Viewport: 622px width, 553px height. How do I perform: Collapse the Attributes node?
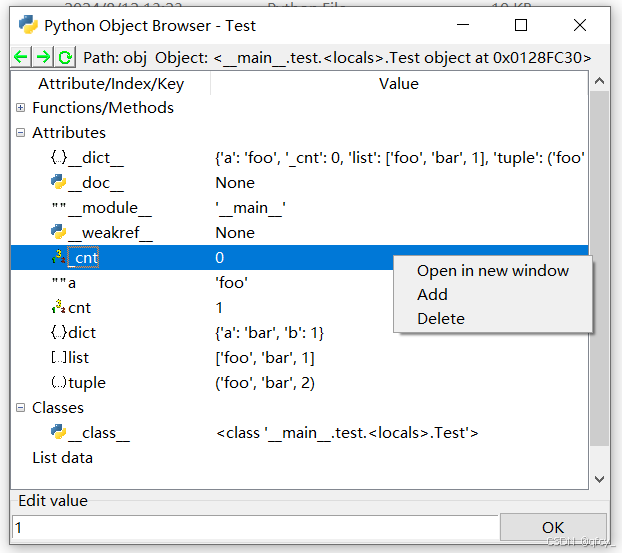pos(21,132)
